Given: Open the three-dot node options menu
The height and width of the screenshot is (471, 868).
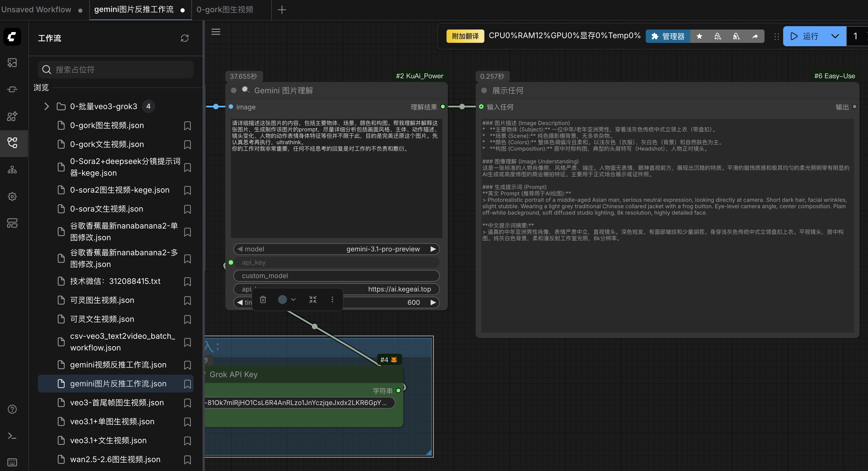Looking at the screenshot, I should click(332, 300).
